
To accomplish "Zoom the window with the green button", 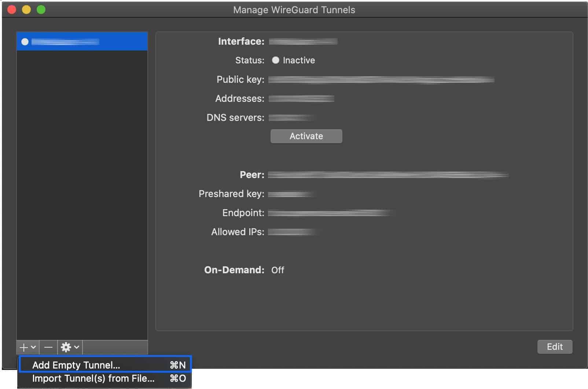I will 41,10.
